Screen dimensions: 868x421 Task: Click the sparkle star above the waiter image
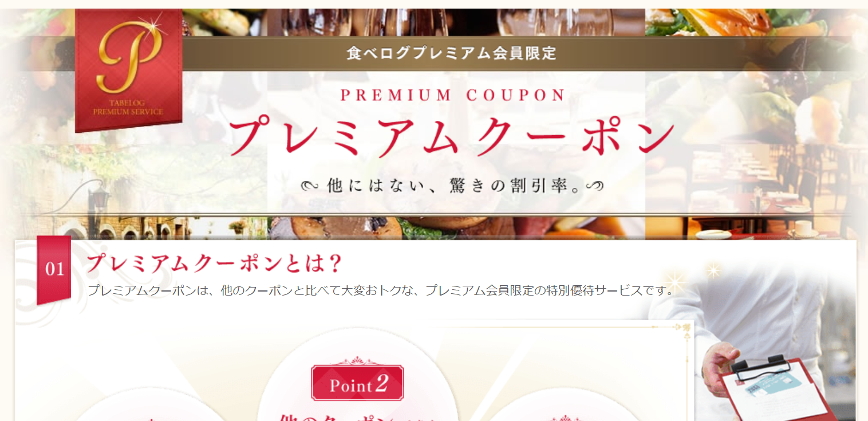tap(713, 270)
